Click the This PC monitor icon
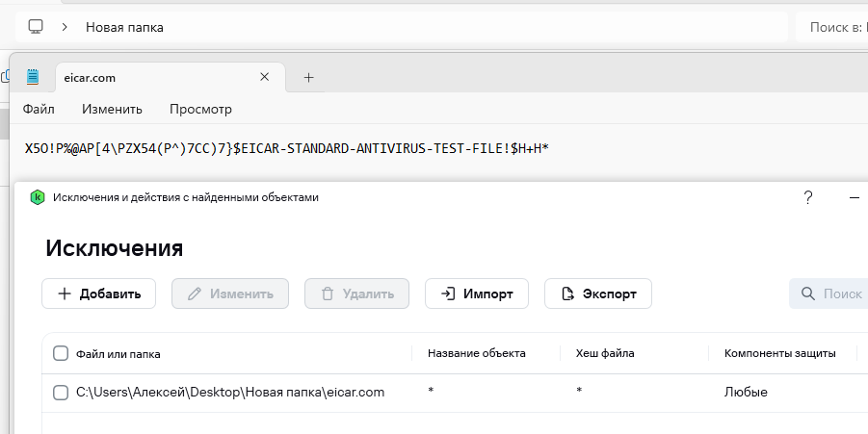 36,27
